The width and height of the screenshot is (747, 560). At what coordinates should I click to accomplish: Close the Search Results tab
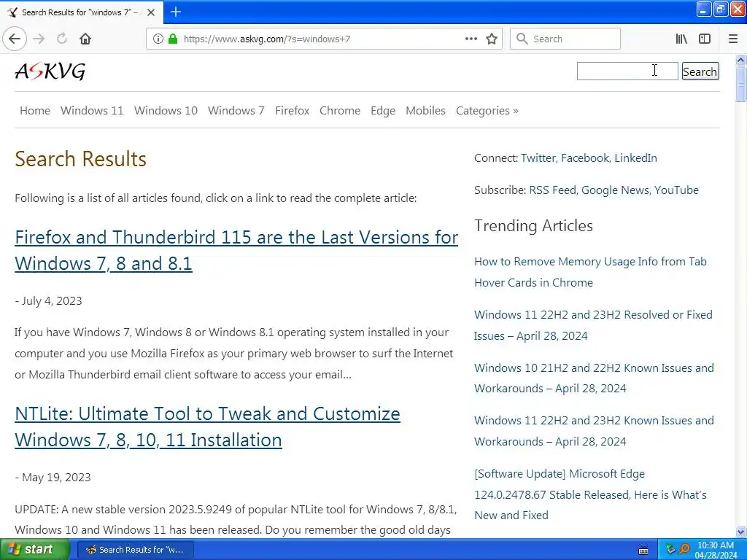(151, 12)
